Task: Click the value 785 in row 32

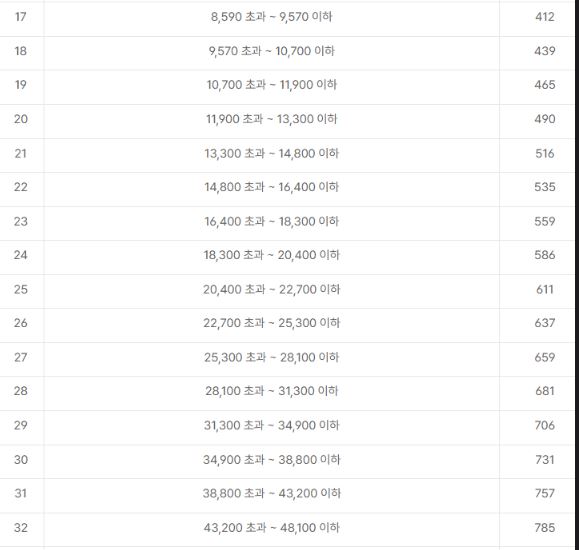Action: coord(545,527)
